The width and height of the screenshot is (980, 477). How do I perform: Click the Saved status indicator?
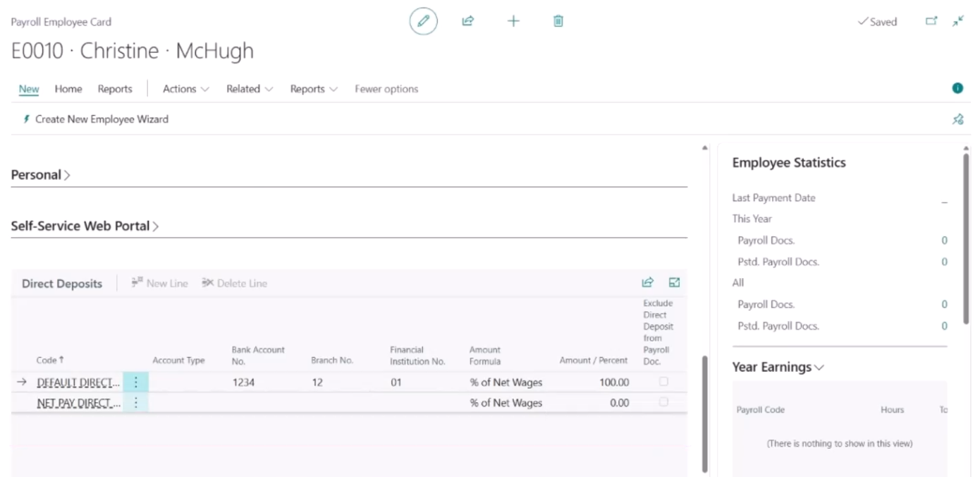[877, 22]
